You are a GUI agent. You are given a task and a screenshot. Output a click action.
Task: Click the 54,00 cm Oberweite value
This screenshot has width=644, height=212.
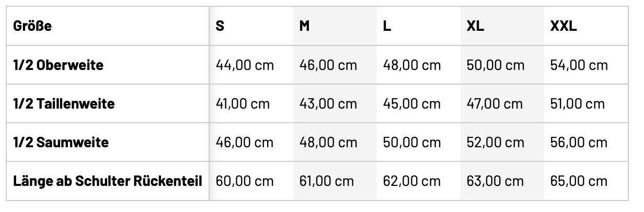pos(579,65)
